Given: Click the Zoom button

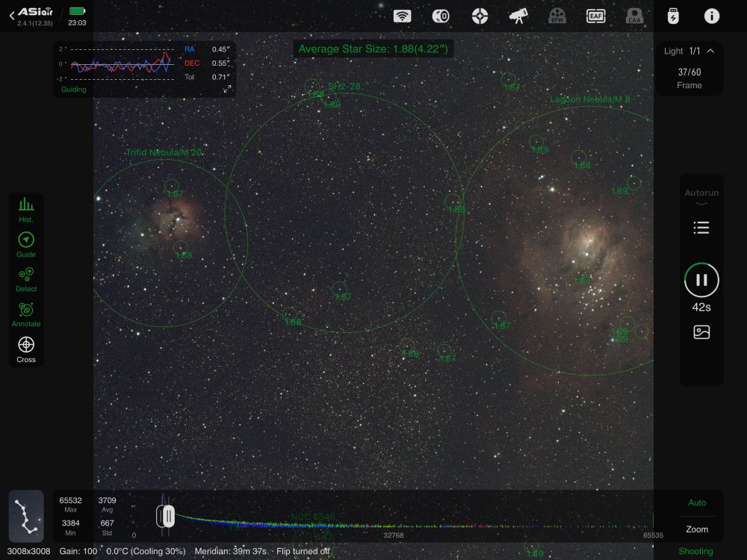Looking at the screenshot, I should pyautogui.click(x=697, y=529).
